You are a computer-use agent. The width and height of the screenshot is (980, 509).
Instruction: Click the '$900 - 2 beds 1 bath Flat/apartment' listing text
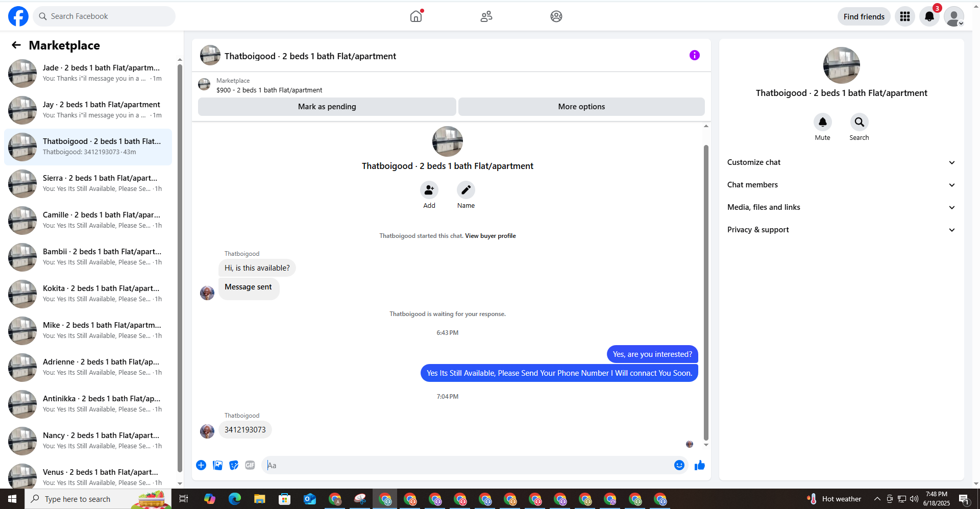(x=269, y=90)
